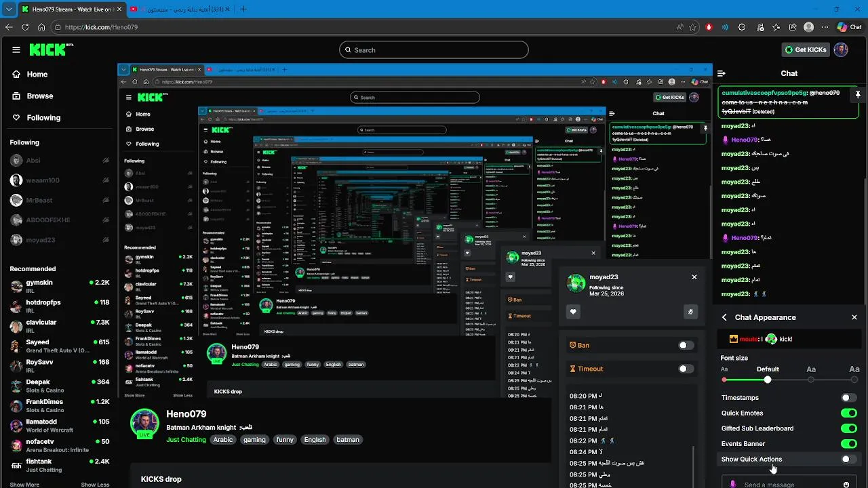This screenshot has width=868, height=488.
Task: Disable the Gifted Sub Leaderboard toggle
Action: pyautogui.click(x=849, y=428)
